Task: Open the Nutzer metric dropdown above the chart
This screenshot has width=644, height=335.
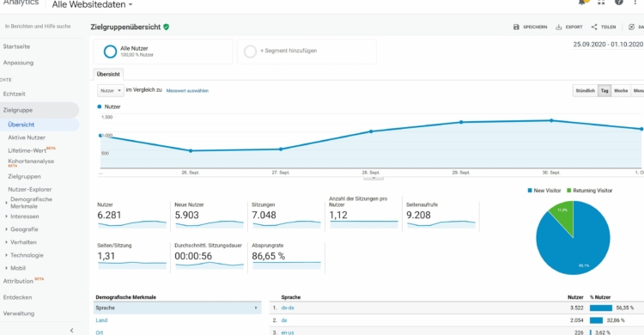Action: 110,90
